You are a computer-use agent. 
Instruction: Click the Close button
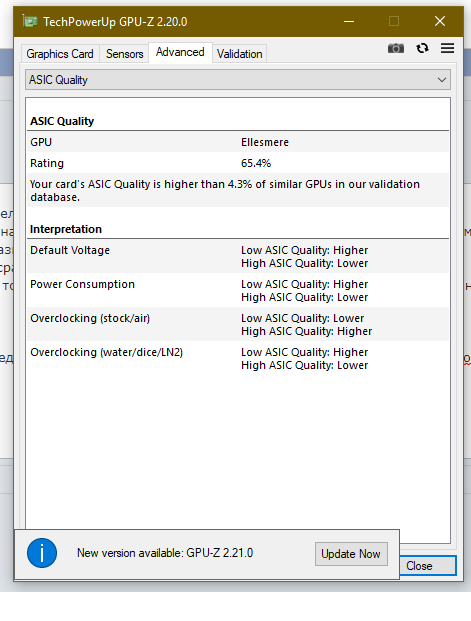pos(428,566)
